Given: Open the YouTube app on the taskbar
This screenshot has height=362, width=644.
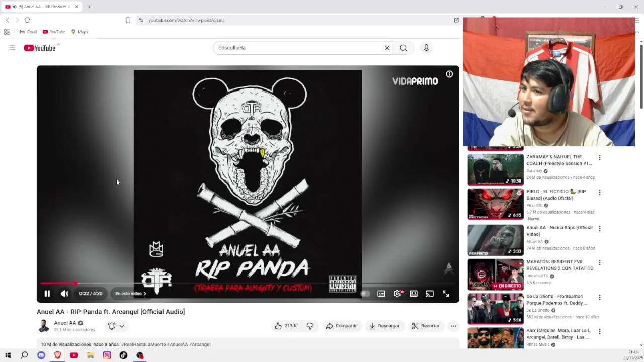Looking at the screenshot, I should 74,355.
